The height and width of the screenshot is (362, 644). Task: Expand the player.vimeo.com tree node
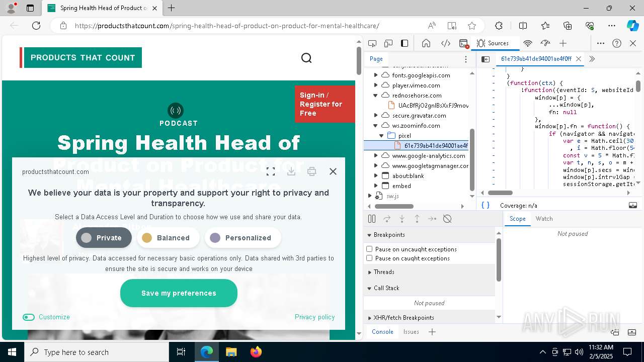(376, 85)
